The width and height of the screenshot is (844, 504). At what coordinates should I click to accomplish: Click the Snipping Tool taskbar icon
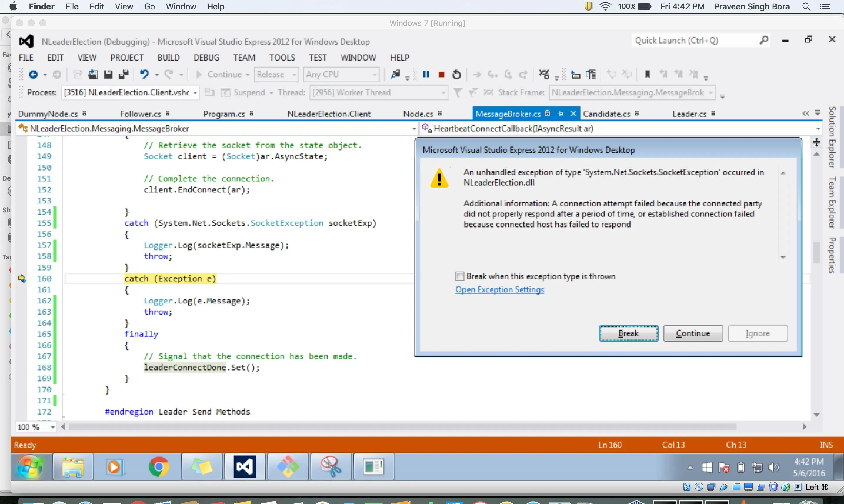(331, 467)
